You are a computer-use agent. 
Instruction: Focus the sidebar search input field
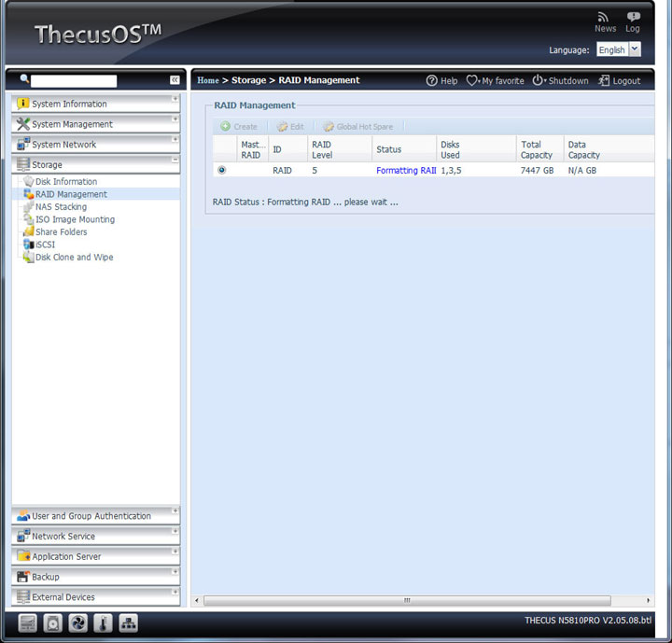pyautogui.click(x=74, y=80)
